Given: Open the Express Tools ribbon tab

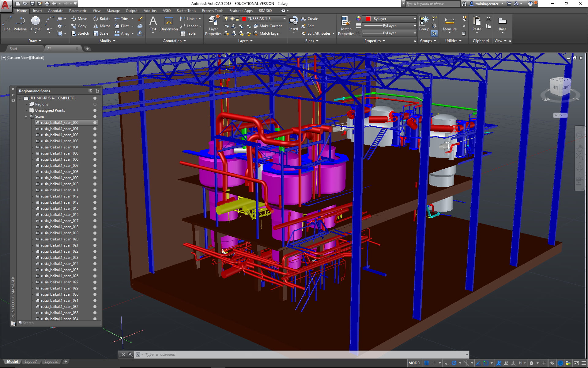Looking at the screenshot, I should (212, 11).
